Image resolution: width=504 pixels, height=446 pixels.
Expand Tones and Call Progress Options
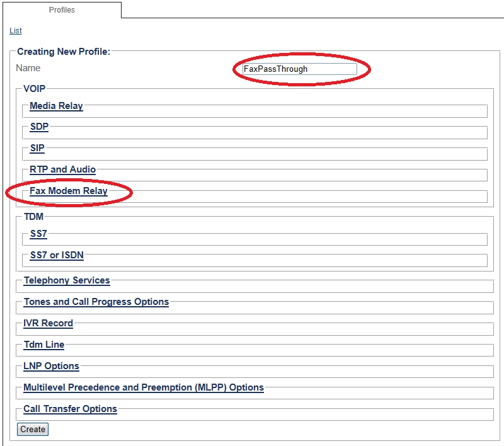[x=96, y=302]
